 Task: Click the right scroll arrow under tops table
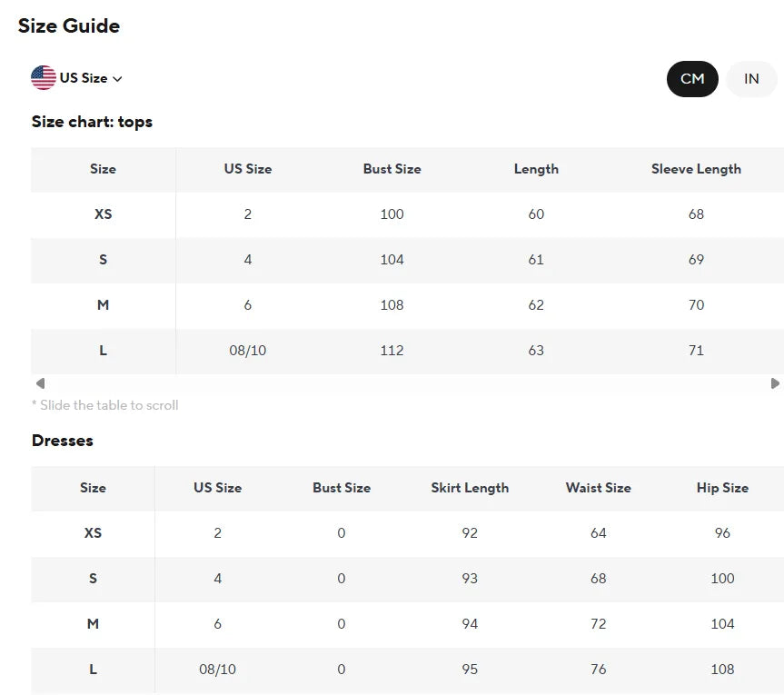pyautogui.click(x=775, y=383)
